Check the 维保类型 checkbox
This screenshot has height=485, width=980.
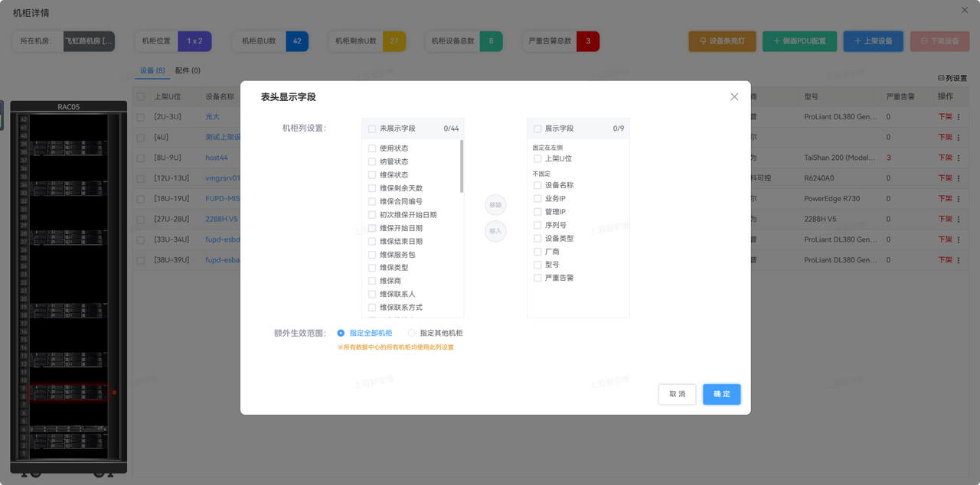tap(372, 268)
